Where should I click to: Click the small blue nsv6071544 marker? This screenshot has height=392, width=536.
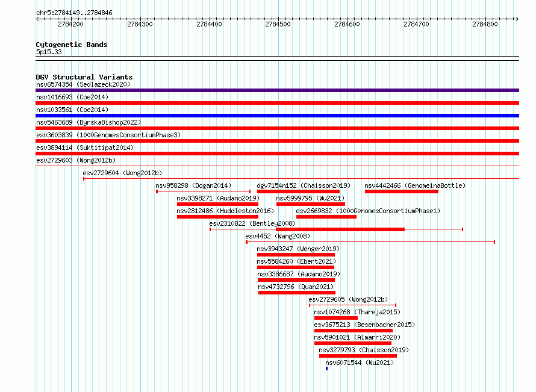pos(327,369)
